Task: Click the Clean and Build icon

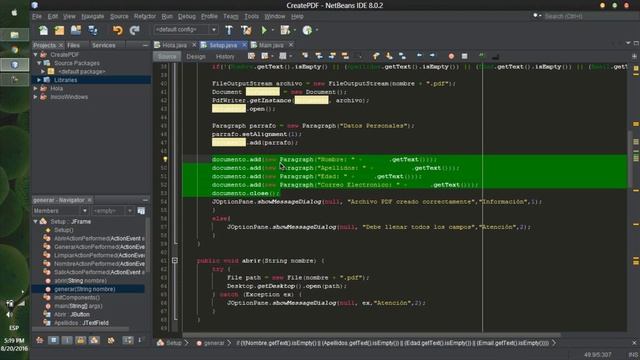Action: coord(246,30)
